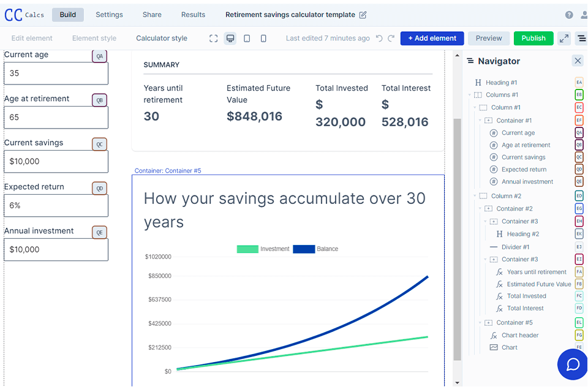
Task: Click the canvas vertical scrollbar thumb
Action: (457, 239)
